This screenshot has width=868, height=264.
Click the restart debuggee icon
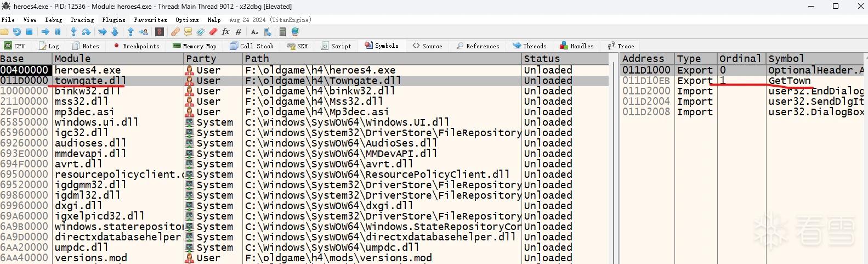(17, 32)
